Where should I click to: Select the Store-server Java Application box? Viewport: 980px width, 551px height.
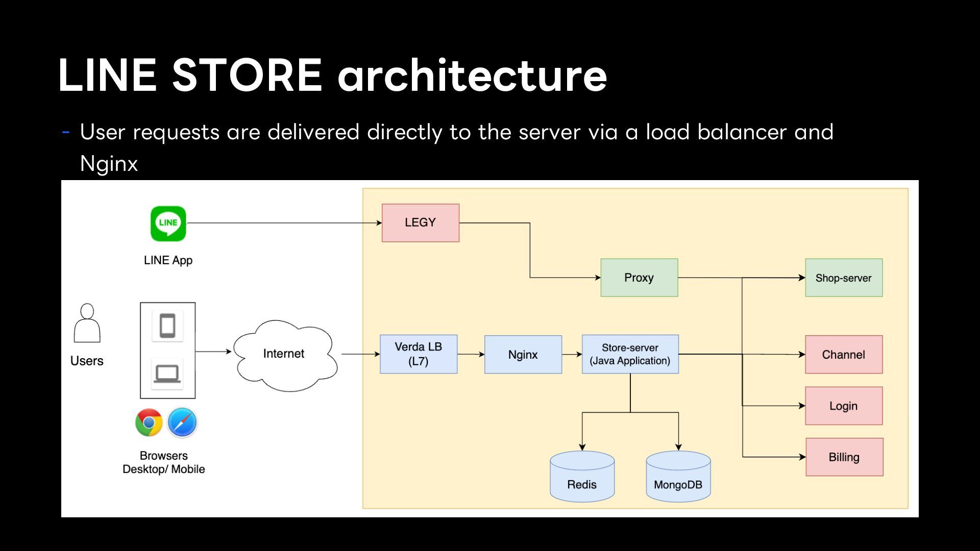coord(630,354)
